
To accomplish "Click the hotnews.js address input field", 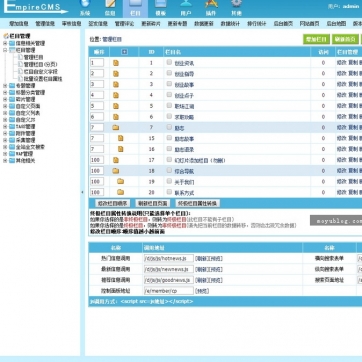I will (x=169, y=258).
